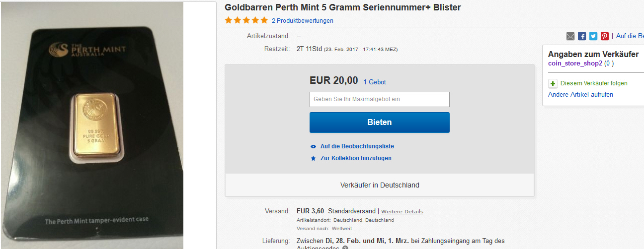
Task: Click the maximum bid input field
Action: click(379, 99)
